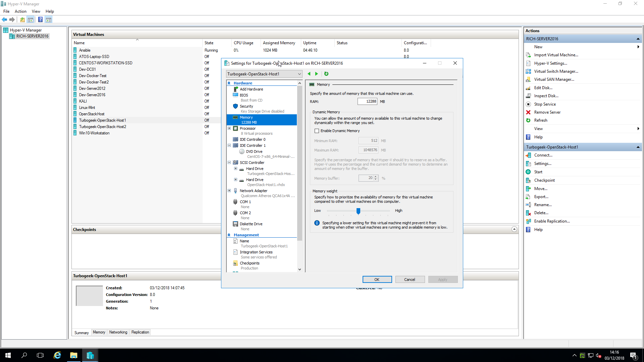This screenshot has height=362, width=644.
Task: Select Add Hardware in settings tree
Action: pos(251,89)
